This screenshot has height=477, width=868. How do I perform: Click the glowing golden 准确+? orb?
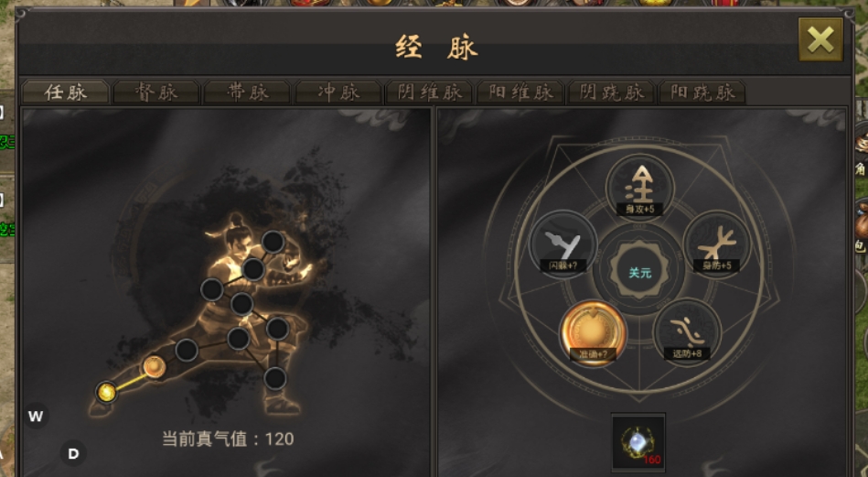593,333
